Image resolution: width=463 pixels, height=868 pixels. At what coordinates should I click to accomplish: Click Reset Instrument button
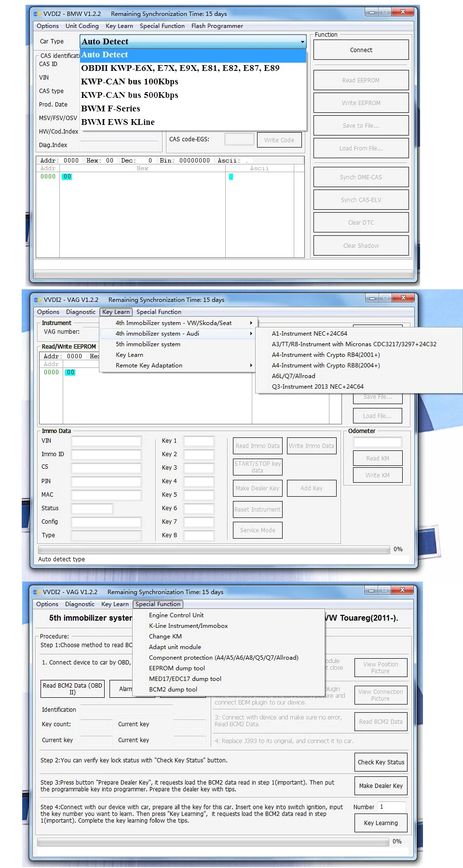258,510
